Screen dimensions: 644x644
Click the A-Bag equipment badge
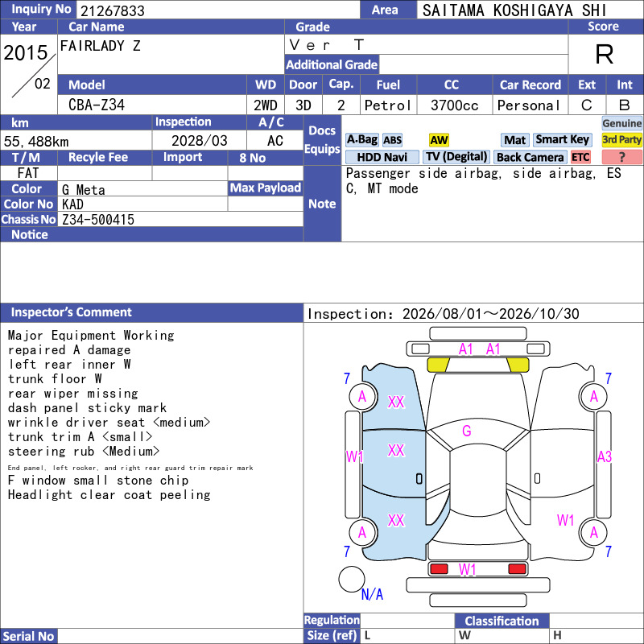point(361,139)
